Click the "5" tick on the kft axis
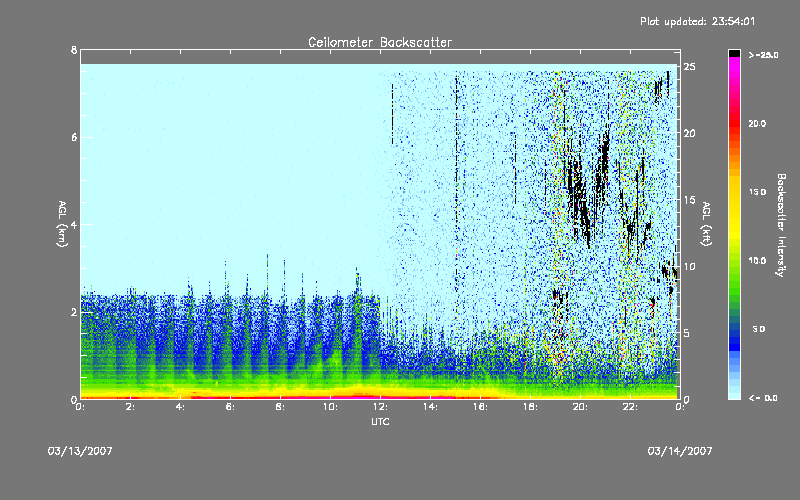This screenshot has height=500, width=800. coord(688,333)
